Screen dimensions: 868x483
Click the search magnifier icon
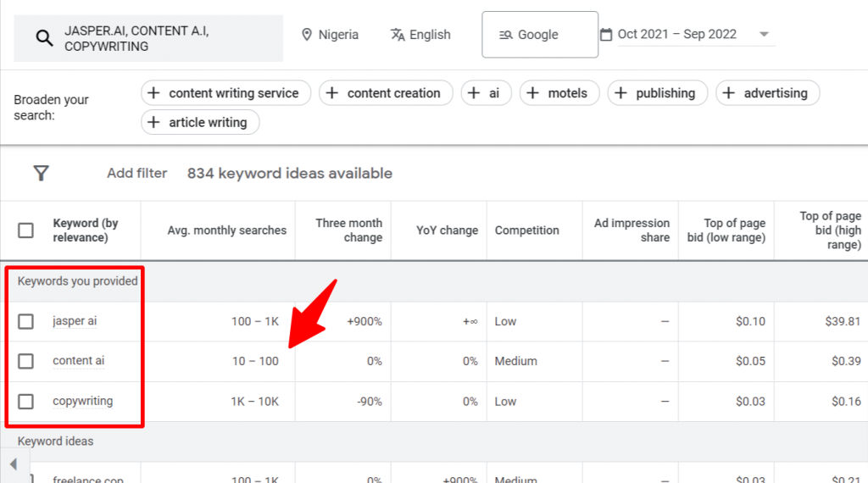(44, 38)
